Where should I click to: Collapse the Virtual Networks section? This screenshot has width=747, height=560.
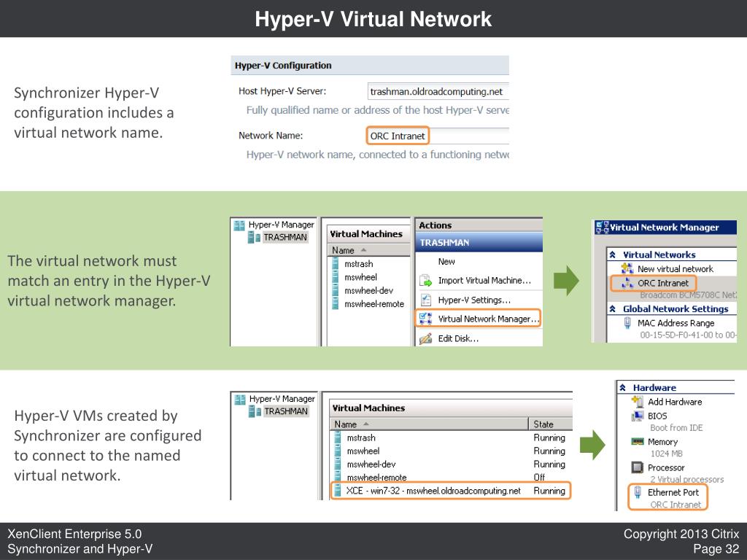click(x=613, y=254)
